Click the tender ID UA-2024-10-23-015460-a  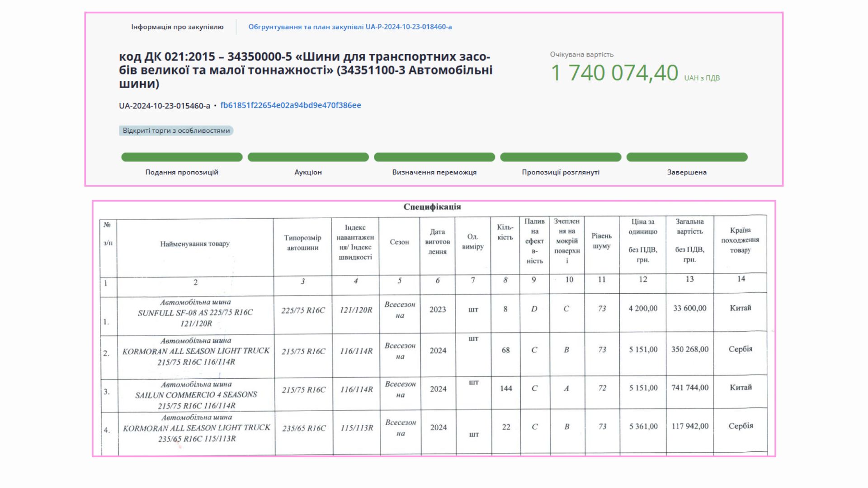click(165, 106)
